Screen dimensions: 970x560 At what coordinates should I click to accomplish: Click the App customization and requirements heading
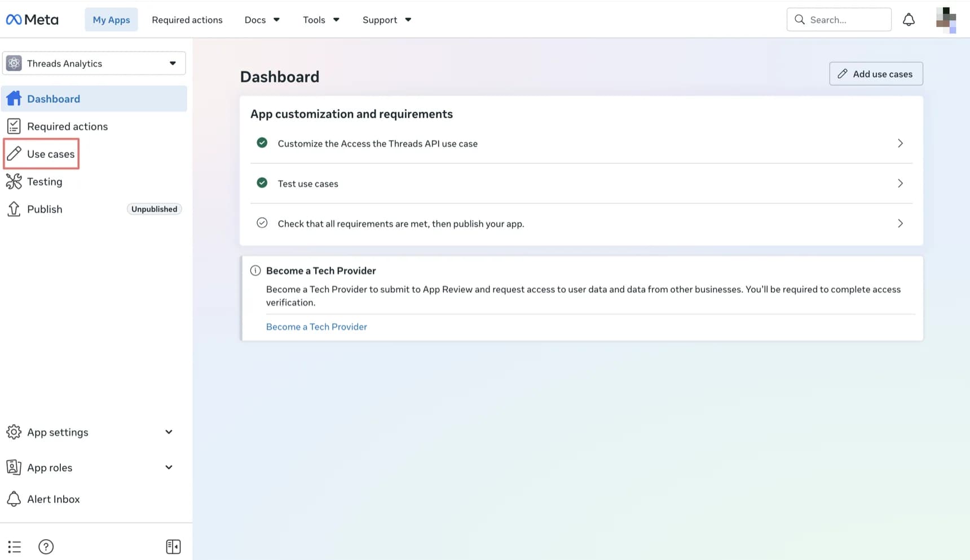(351, 114)
